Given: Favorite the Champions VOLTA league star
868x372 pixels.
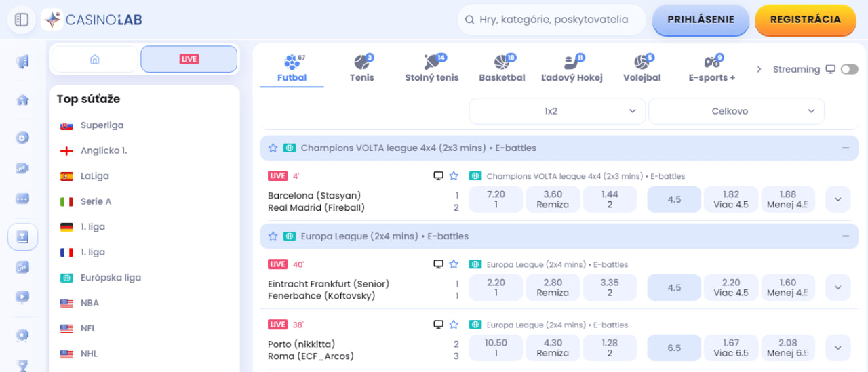Looking at the screenshot, I should (x=273, y=148).
